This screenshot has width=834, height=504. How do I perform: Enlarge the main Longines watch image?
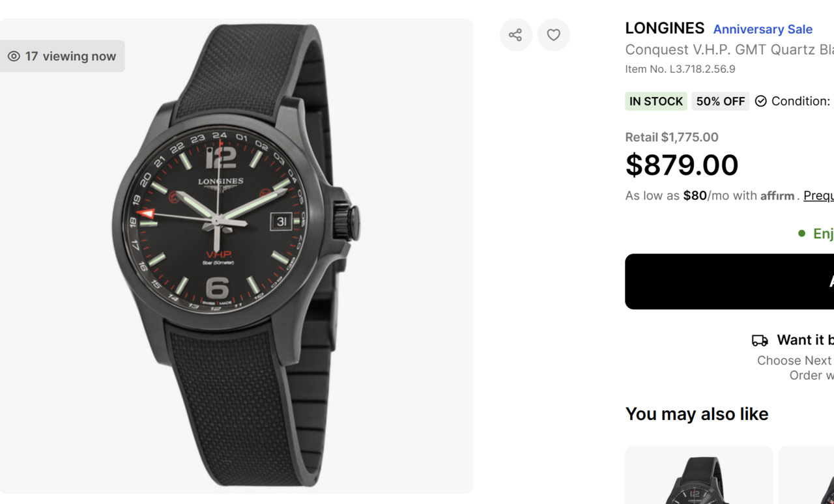tap(236, 255)
